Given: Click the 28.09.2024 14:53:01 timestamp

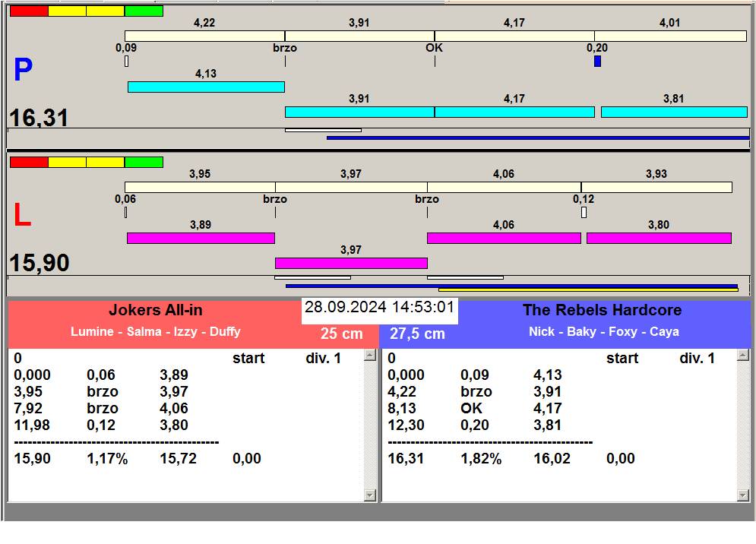Looking at the screenshot, I should coord(379,308).
